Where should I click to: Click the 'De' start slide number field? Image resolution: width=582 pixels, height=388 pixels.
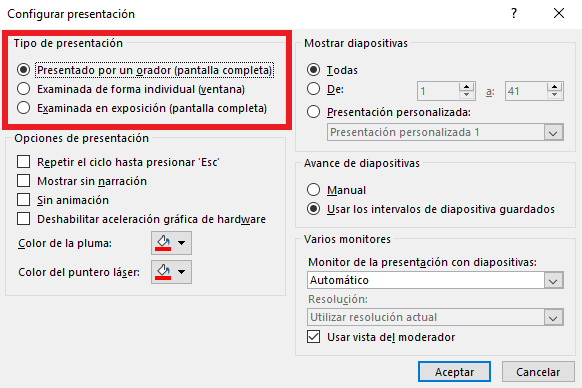[438, 91]
